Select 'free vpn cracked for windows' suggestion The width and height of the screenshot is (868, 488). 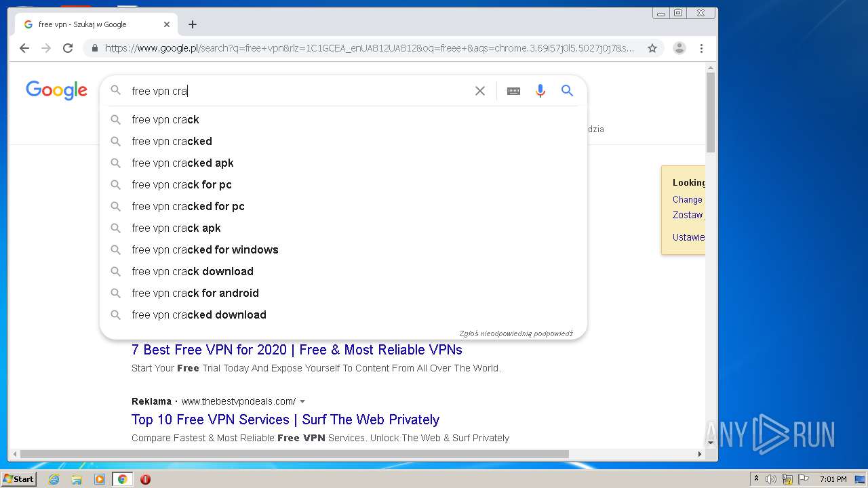pyautogui.click(x=343, y=249)
